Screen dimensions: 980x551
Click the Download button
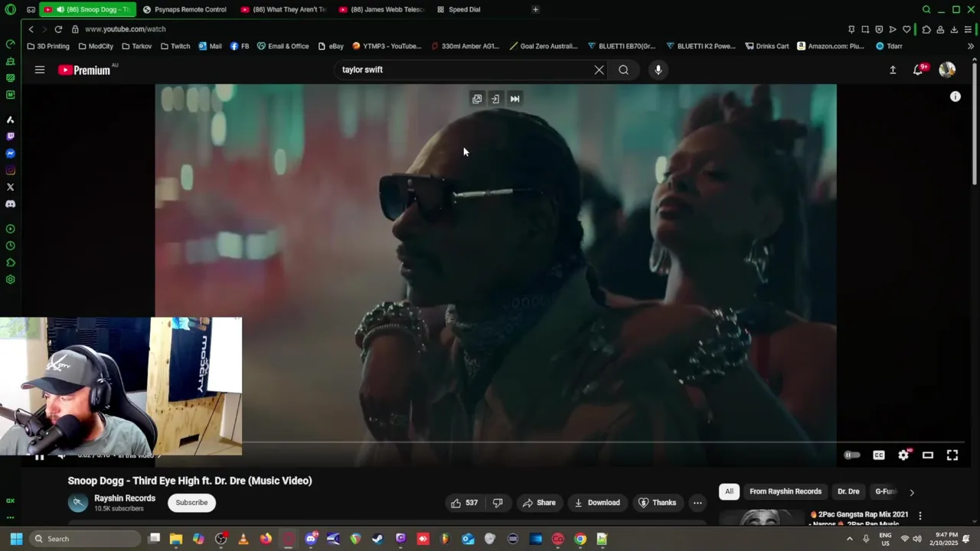pos(597,503)
